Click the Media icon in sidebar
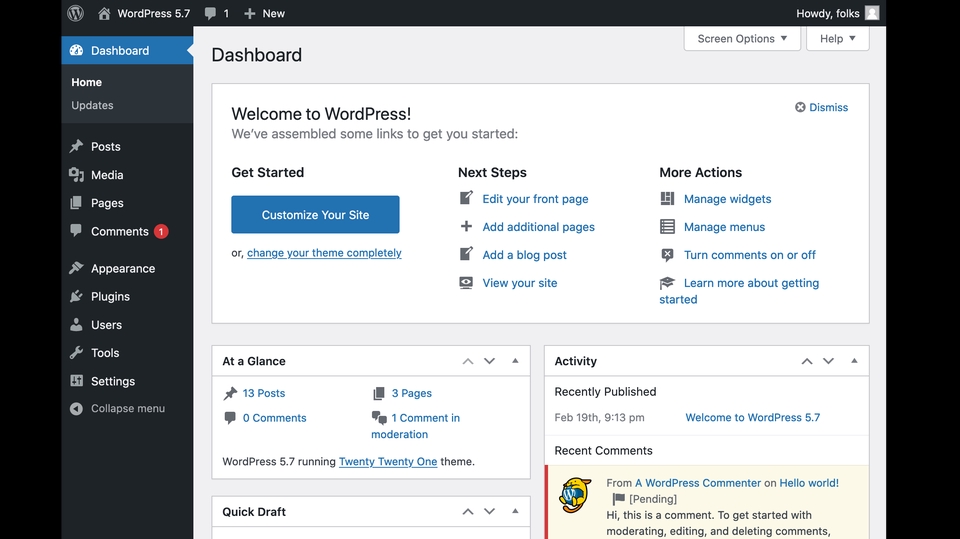960x539 pixels. point(76,175)
